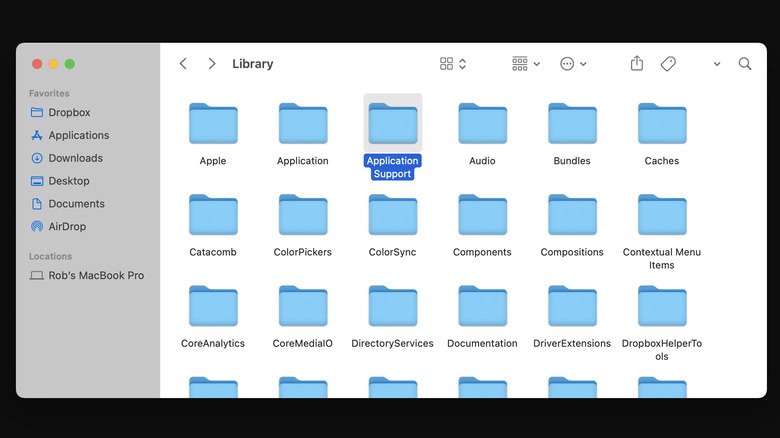The image size is (780, 438).
Task: Select Dropbox in the sidebar
Action: pyautogui.click(x=69, y=113)
